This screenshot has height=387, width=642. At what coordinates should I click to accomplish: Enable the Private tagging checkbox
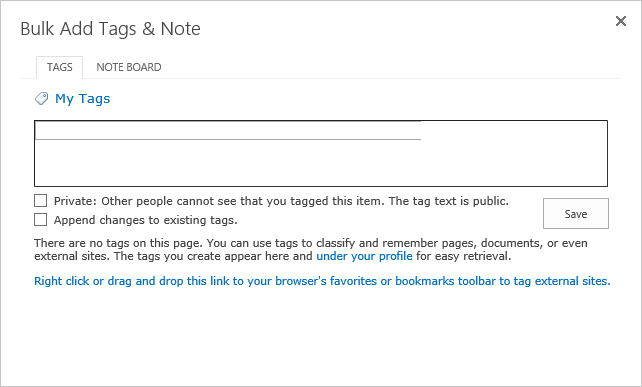click(x=41, y=201)
